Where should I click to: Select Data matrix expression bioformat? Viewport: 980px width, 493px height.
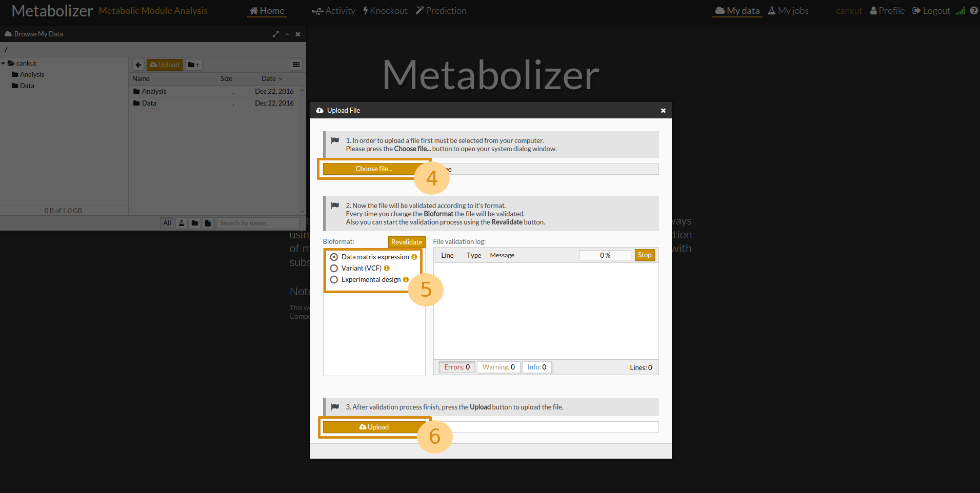(x=334, y=257)
